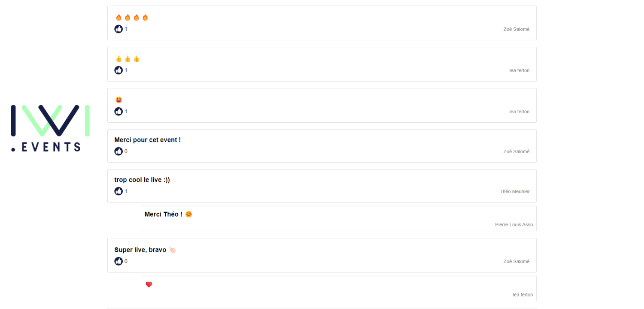Viewport: 644px width, 309px height.
Task: Click the three thumbs-up emojis in the comment
Action: point(128,59)
